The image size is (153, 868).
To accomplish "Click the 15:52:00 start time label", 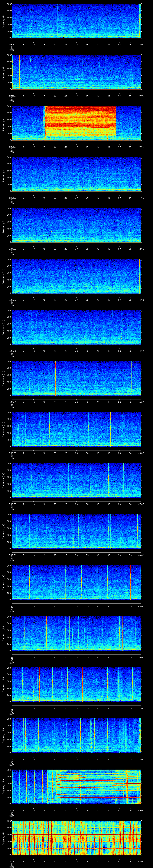I will point(12,810).
